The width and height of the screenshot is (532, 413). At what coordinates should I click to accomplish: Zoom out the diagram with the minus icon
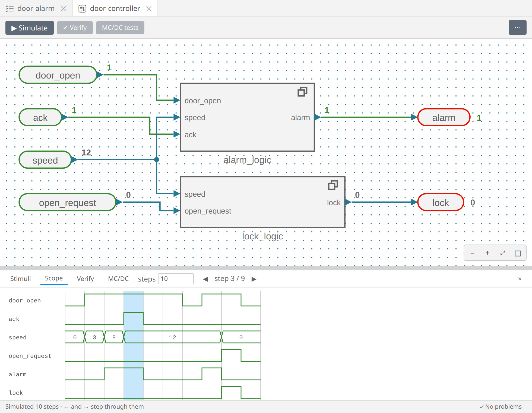pyautogui.click(x=472, y=253)
